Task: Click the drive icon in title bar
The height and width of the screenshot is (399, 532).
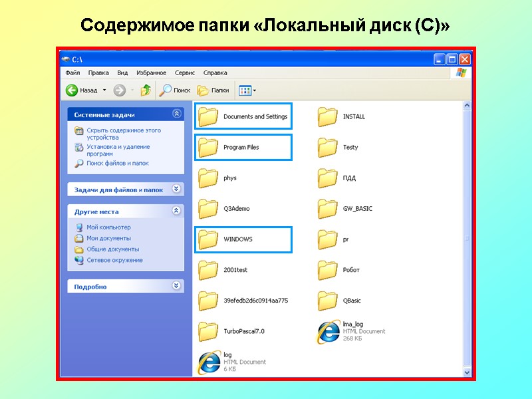Action: [66, 59]
